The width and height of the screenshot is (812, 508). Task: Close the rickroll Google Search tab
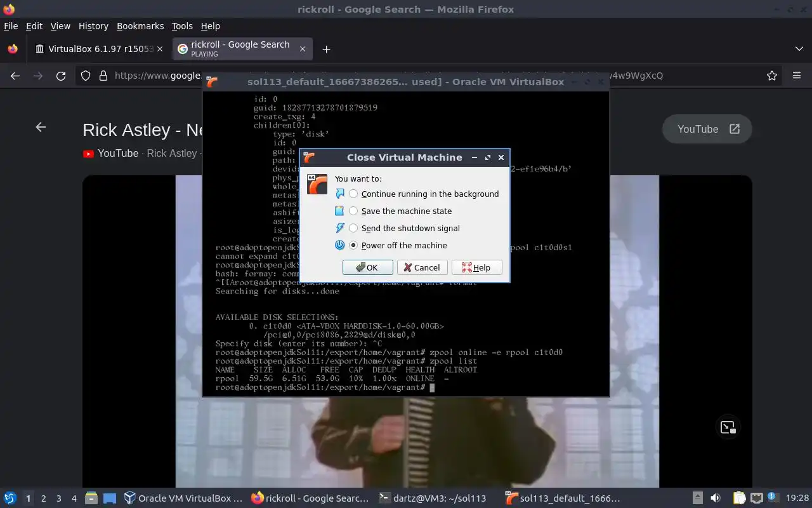tap(303, 49)
